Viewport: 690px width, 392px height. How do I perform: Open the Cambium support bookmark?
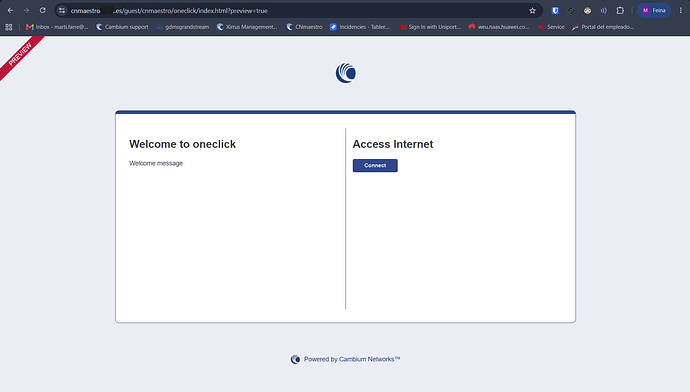tap(122, 27)
